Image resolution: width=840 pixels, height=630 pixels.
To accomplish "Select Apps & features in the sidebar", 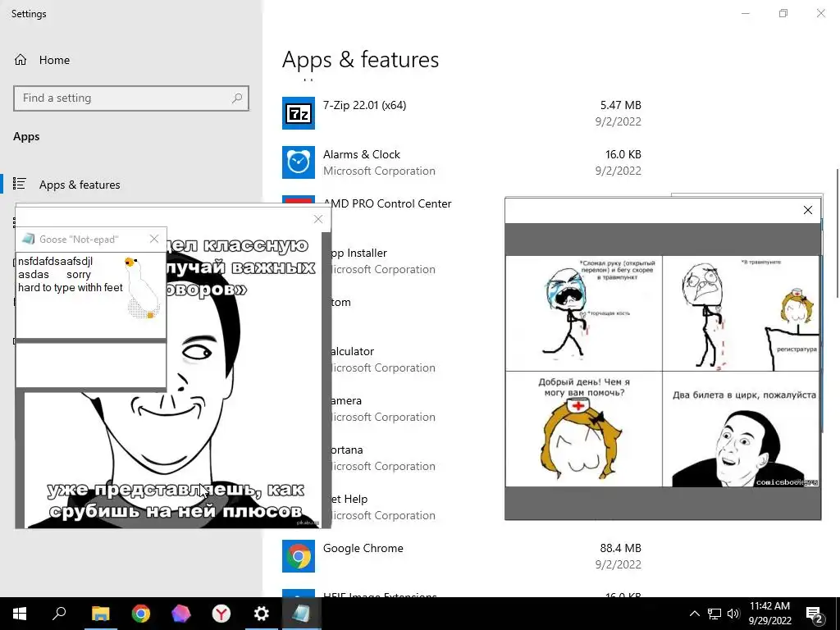I will pos(131,185).
